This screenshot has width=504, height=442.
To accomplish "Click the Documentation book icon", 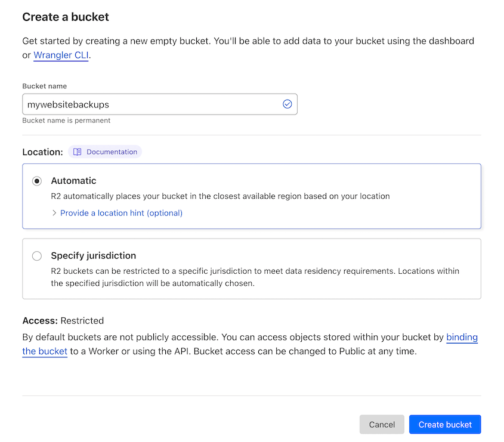I will click(x=77, y=152).
